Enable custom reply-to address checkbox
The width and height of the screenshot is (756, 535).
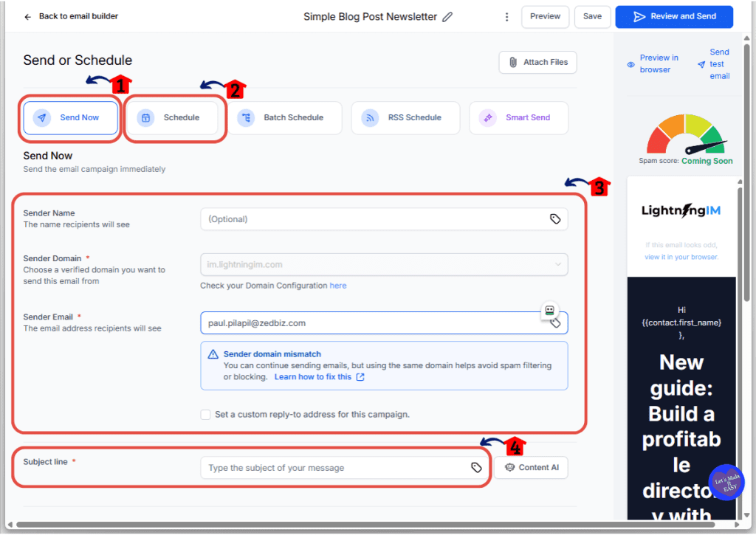205,415
